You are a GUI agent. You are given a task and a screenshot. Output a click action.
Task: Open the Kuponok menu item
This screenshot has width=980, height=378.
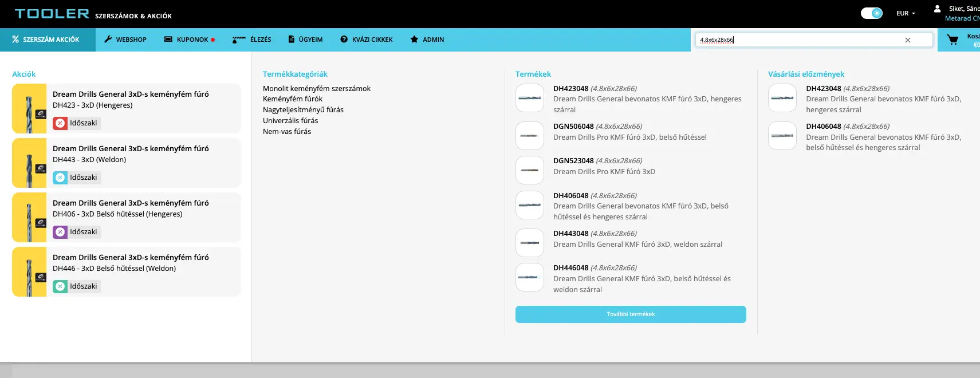coord(189,40)
